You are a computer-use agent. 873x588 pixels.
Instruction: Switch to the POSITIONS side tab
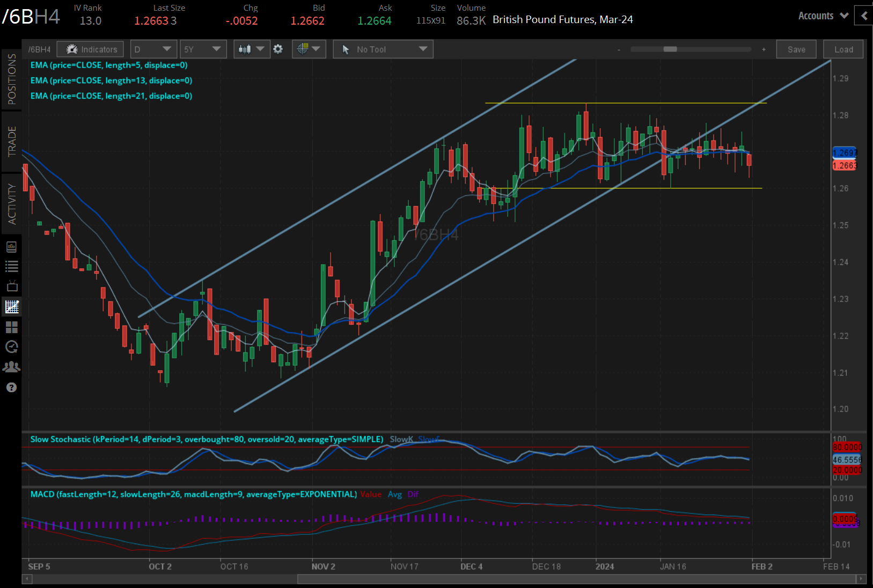coord(11,79)
